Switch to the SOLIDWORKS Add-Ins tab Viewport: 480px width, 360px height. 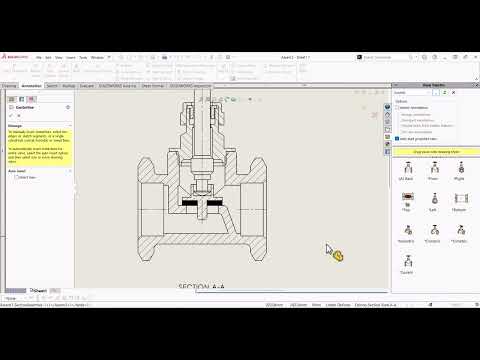point(118,86)
